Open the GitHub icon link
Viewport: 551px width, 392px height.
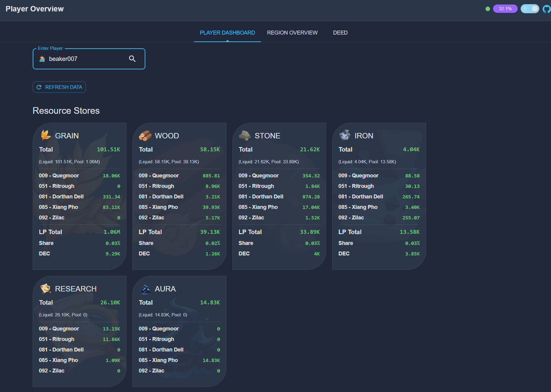click(547, 9)
